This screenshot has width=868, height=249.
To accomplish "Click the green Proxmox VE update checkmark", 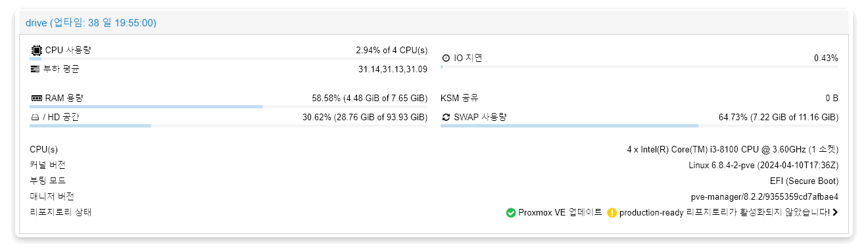I will pyautogui.click(x=511, y=212).
